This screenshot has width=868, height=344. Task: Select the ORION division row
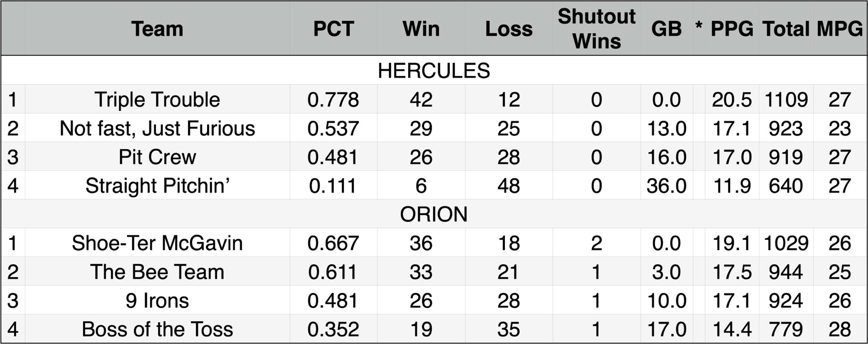(x=434, y=214)
